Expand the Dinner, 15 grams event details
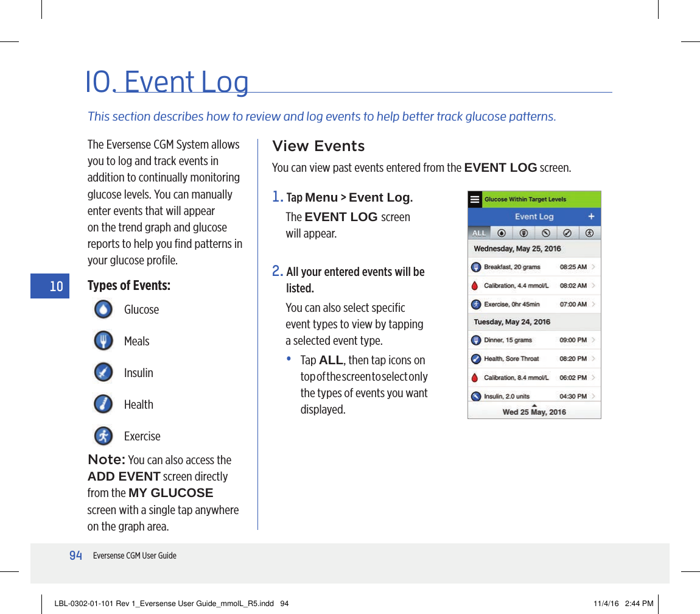Image resolution: width=700 pixels, height=614 pixels. pos(592,339)
